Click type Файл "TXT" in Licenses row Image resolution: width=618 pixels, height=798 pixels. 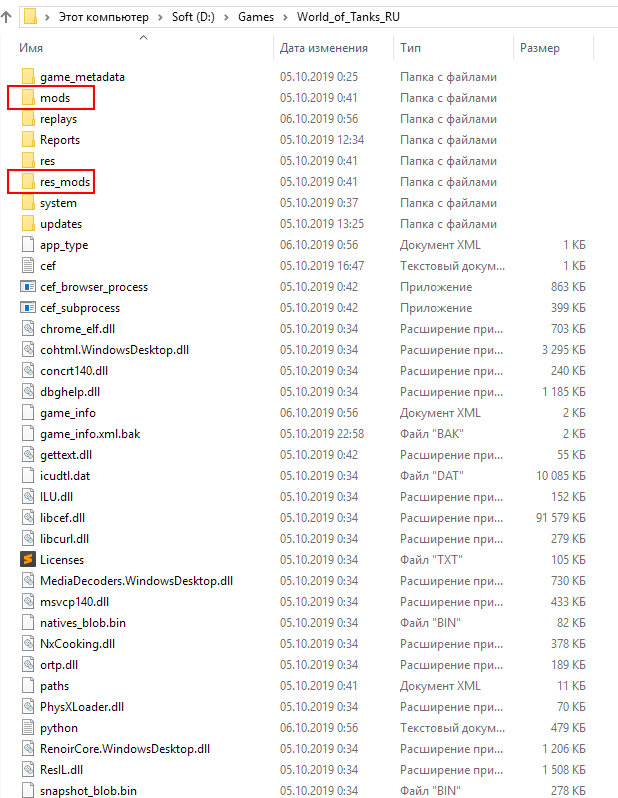point(431,559)
